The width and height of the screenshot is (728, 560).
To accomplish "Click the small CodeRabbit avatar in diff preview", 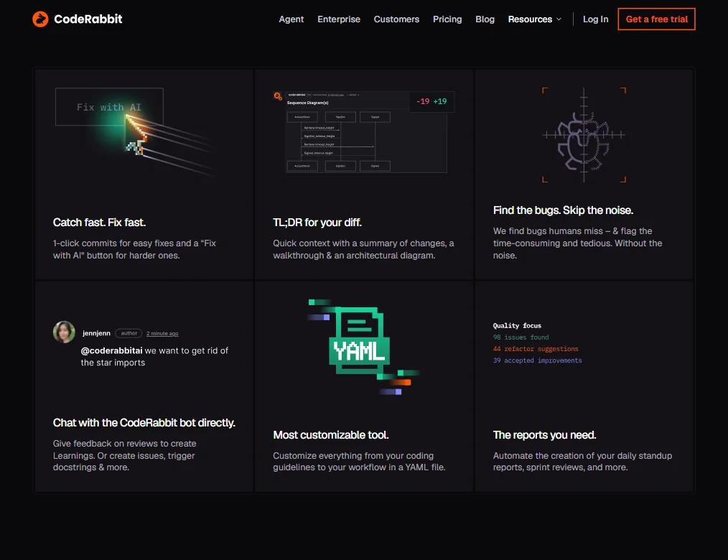I will click(278, 96).
